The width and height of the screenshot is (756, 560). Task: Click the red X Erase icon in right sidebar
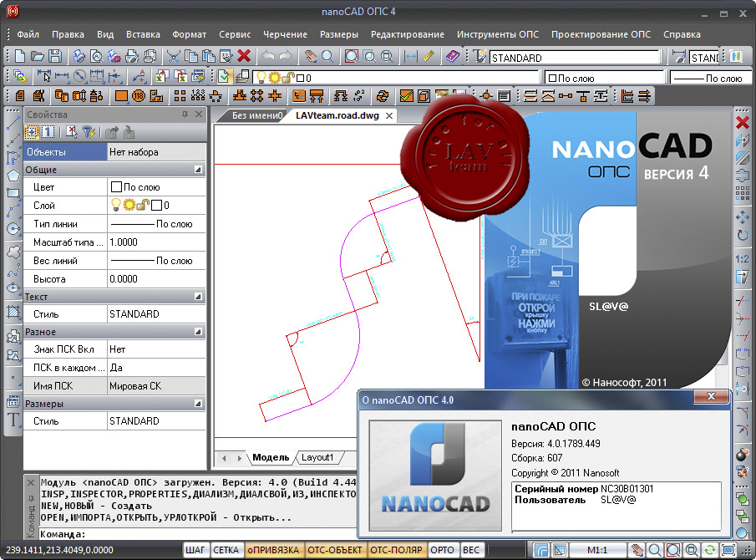pyautogui.click(x=743, y=123)
